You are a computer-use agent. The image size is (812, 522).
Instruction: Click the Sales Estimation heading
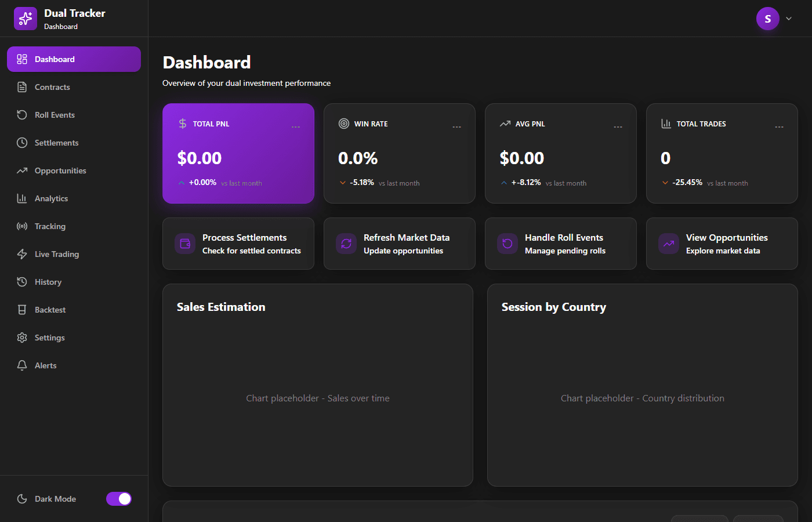[221, 307]
